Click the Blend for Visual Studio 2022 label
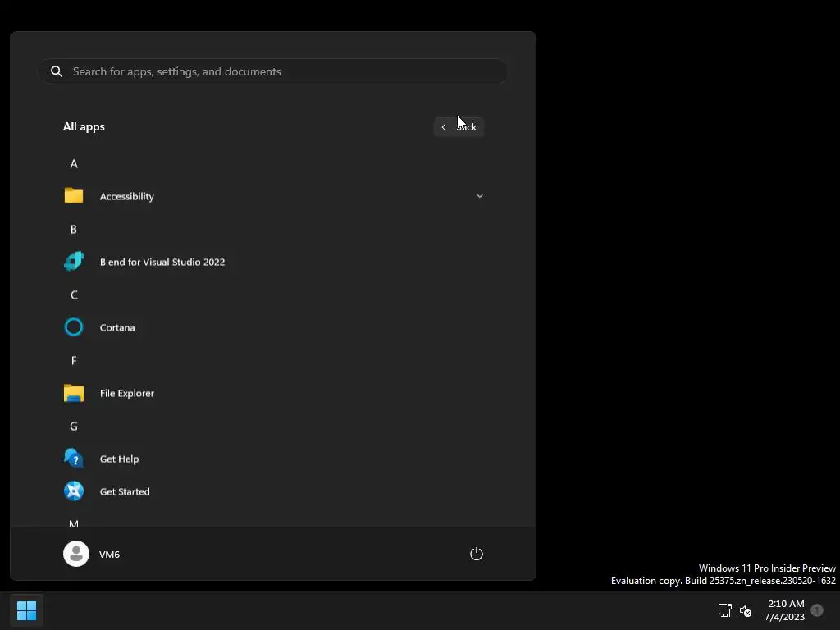 (162, 262)
